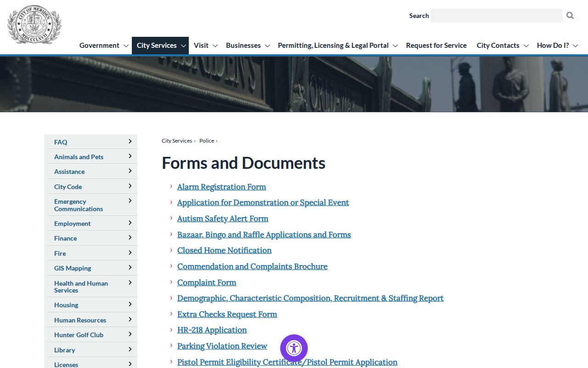Open the Closed Home Notification link
The width and height of the screenshot is (588, 368).
point(224,250)
